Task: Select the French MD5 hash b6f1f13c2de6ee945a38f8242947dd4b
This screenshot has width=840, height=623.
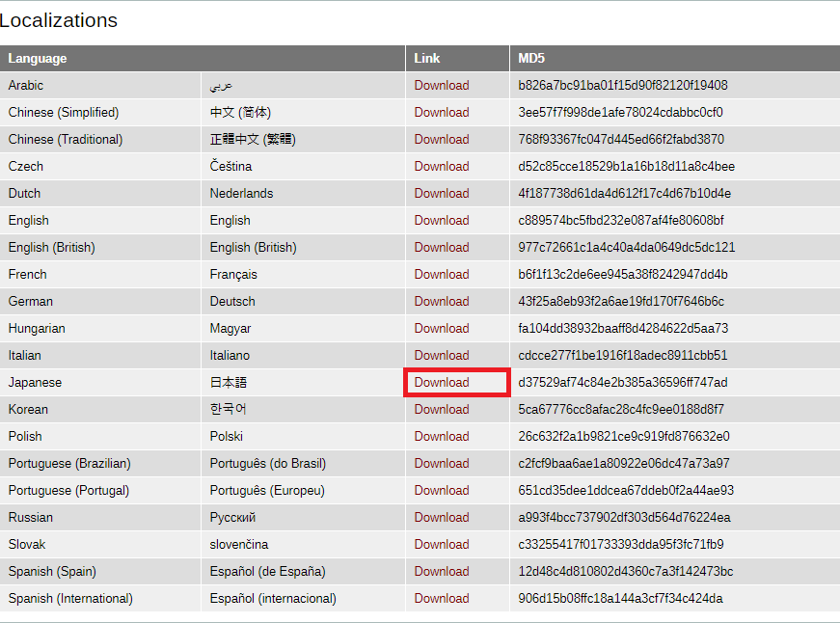Action: pos(623,274)
